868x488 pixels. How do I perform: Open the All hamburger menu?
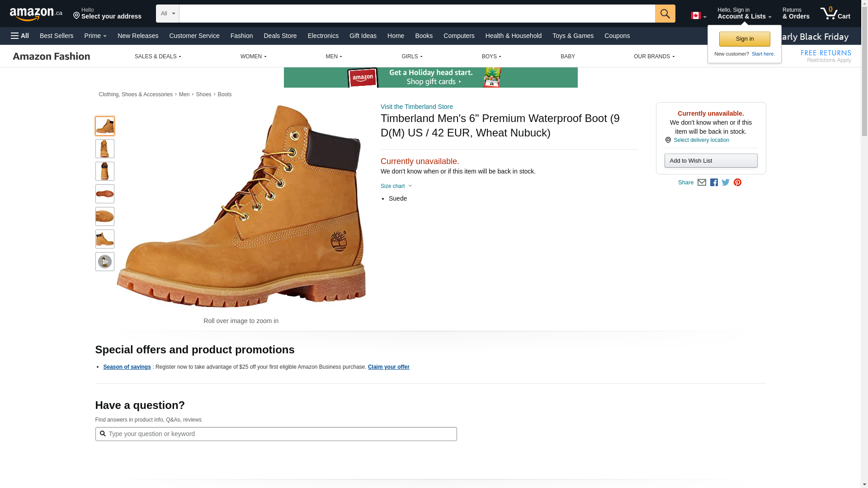(x=20, y=36)
